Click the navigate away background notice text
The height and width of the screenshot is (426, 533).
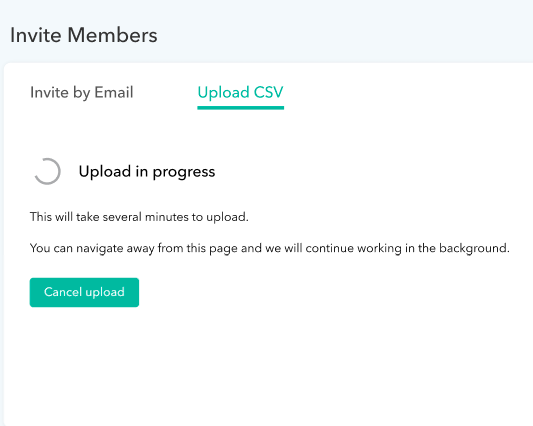click(270, 249)
